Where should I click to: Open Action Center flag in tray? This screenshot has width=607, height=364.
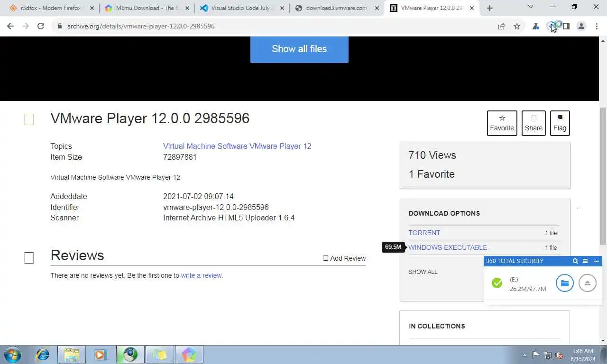[x=536, y=355]
